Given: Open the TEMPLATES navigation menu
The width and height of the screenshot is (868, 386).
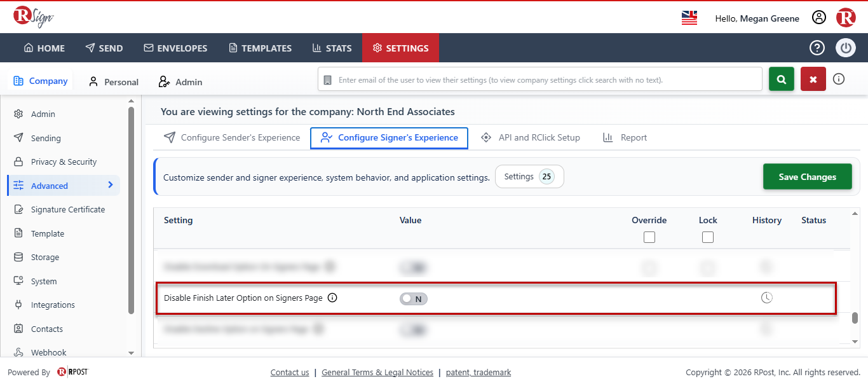Looking at the screenshot, I should pos(260,48).
